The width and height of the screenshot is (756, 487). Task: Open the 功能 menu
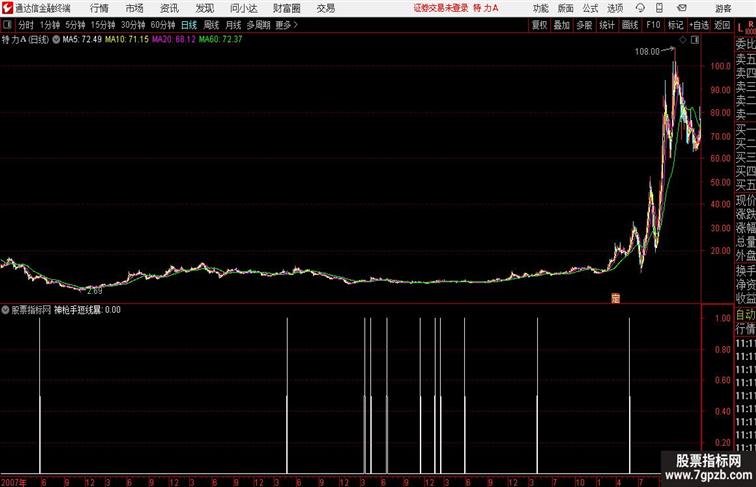click(540, 8)
